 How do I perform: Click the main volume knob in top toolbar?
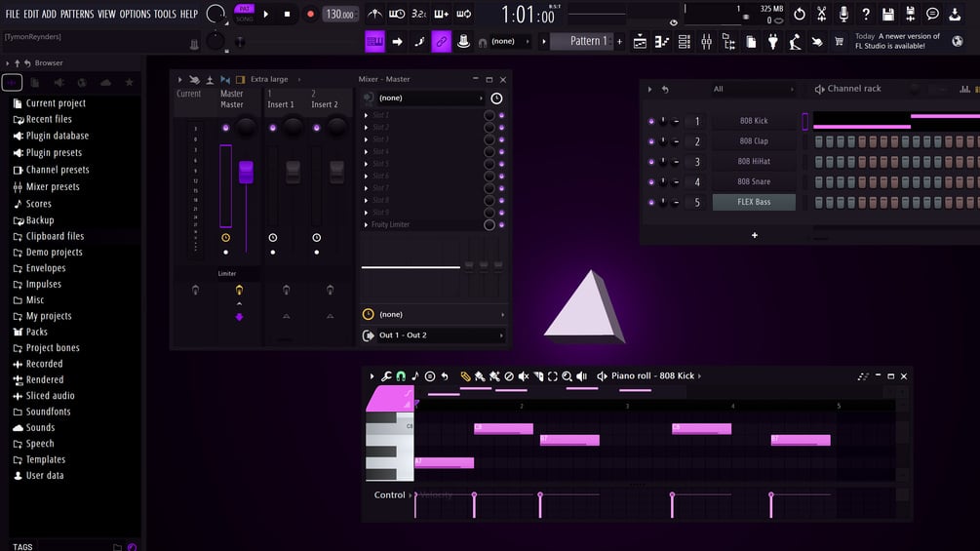215,14
